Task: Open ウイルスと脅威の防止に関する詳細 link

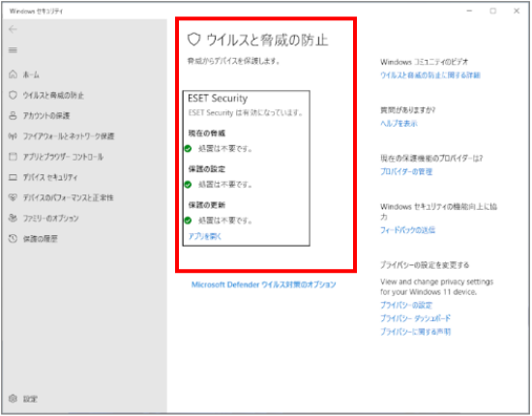Action: tap(430, 75)
